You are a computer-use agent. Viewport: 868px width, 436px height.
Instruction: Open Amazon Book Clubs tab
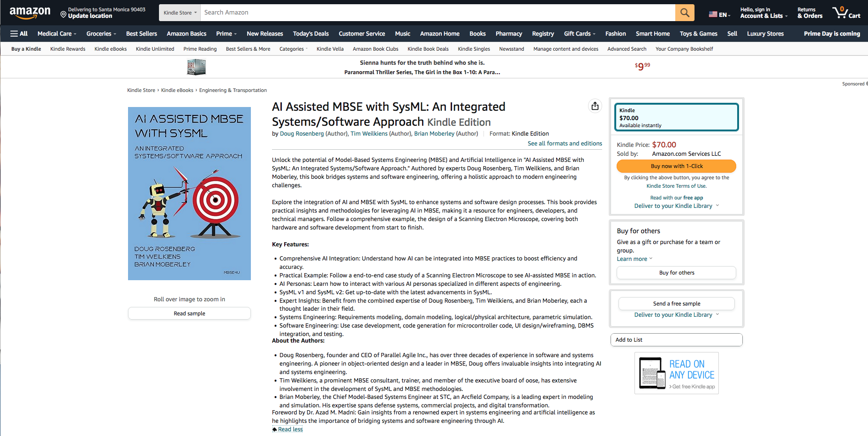[376, 49]
